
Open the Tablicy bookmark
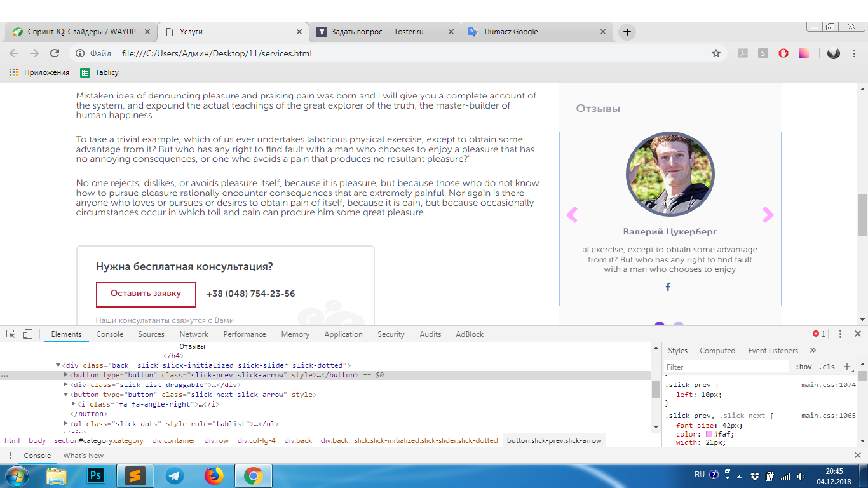[100, 72]
